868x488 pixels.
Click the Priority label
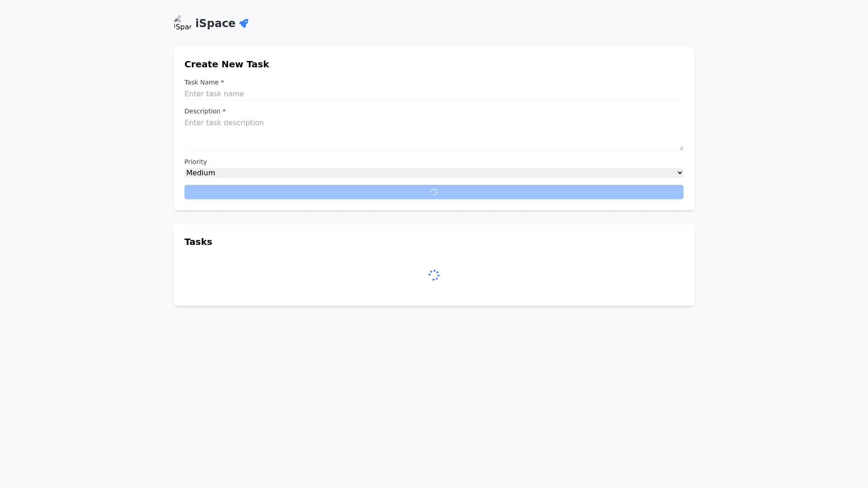point(195,162)
